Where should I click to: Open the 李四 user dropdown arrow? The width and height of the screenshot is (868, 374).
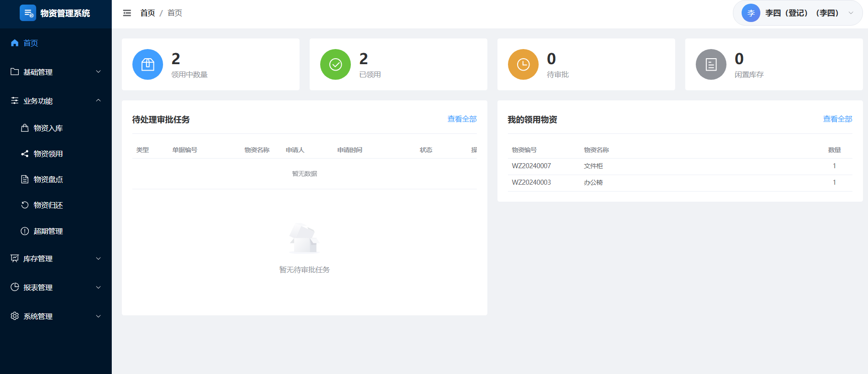851,13
